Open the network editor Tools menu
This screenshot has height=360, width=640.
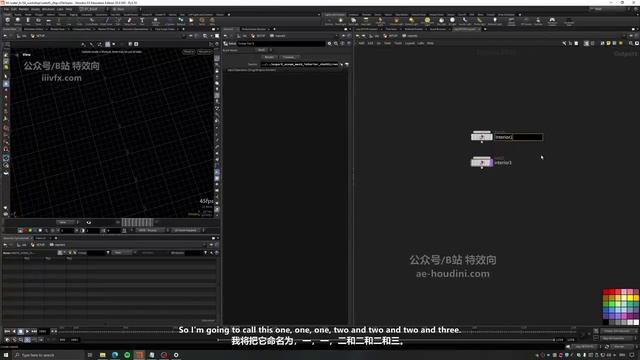coord(398,43)
